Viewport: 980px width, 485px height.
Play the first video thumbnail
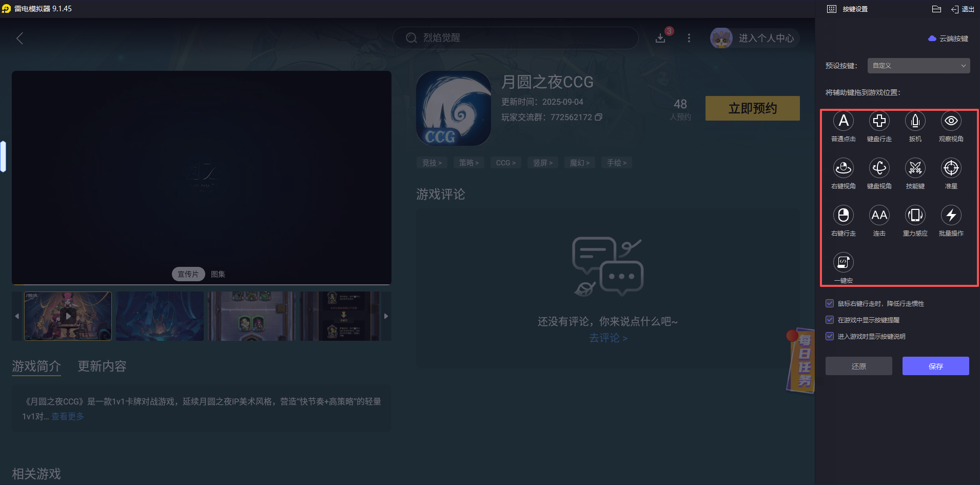point(68,316)
